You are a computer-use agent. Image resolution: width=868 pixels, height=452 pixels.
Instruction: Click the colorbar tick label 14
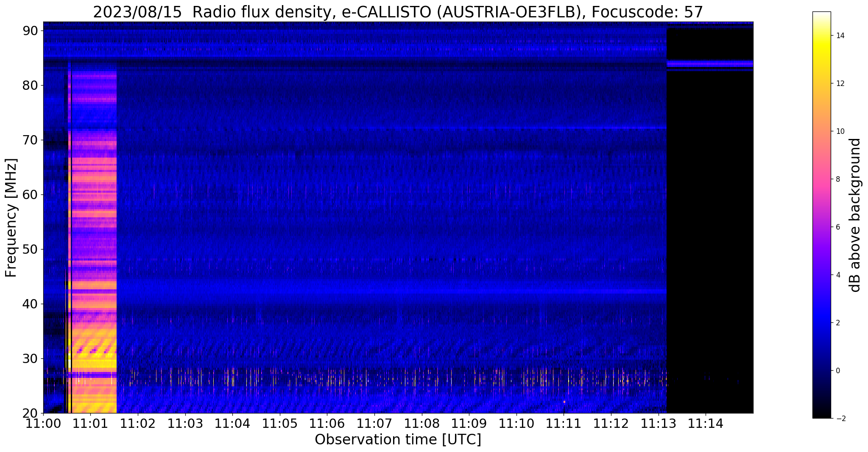840,36
